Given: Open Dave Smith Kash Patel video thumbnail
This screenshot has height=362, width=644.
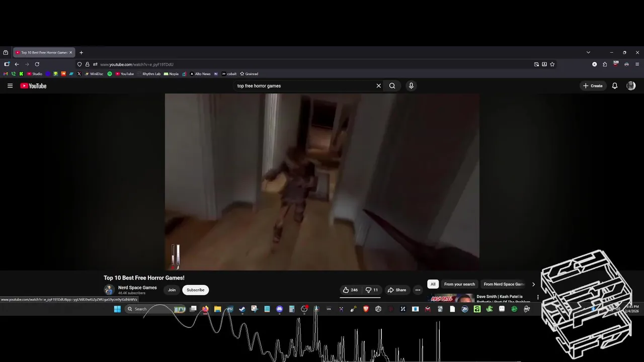Looking at the screenshot, I should click(450, 298).
